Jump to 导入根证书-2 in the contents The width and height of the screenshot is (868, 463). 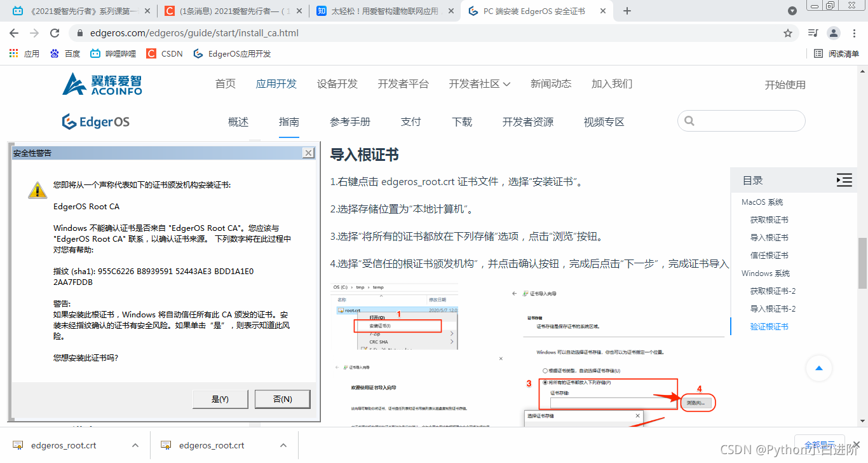[773, 309]
